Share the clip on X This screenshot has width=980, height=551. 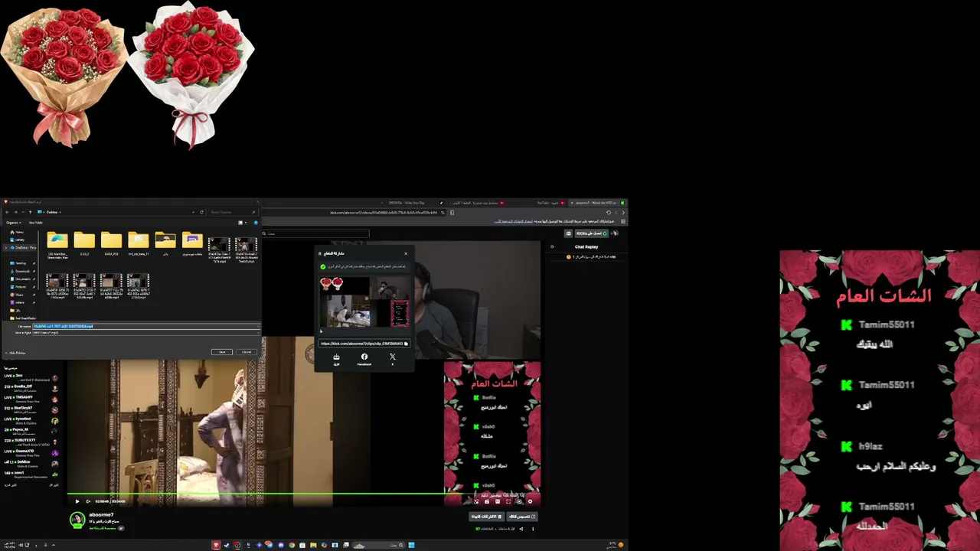tap(393, 359)
